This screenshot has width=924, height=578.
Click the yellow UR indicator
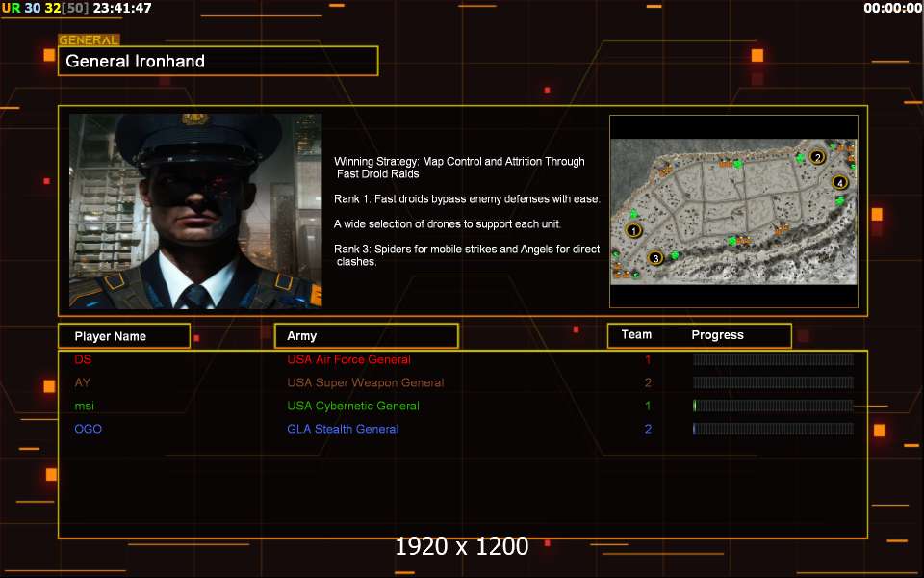pos(12,9)
